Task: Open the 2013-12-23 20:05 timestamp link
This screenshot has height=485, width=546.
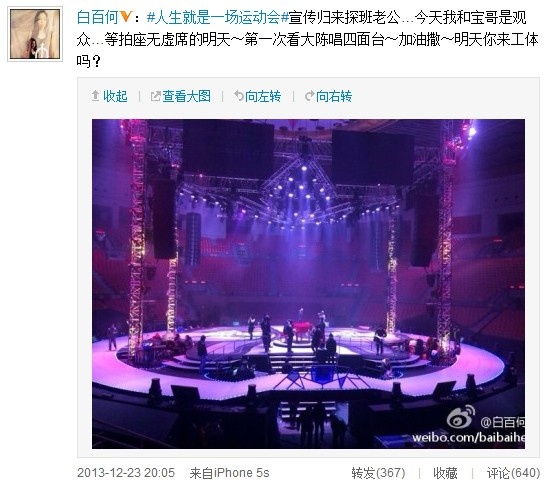Action: click(126, 473)
